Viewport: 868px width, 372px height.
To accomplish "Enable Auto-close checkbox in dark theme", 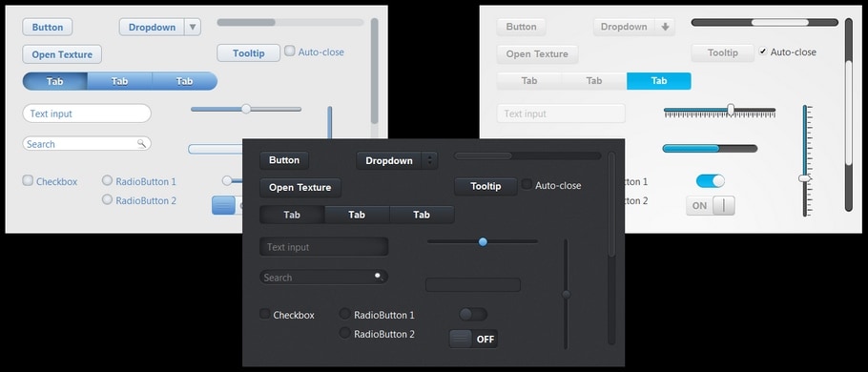I will (x=527, y=184).
